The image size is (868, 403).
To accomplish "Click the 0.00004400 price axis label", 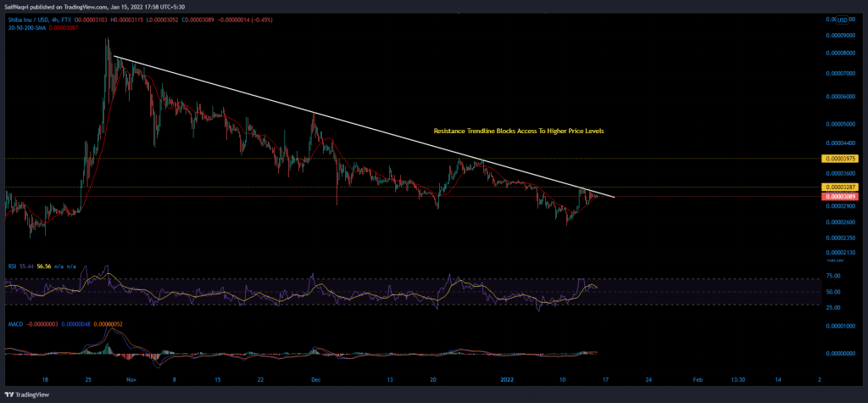I will click(840, 143).
